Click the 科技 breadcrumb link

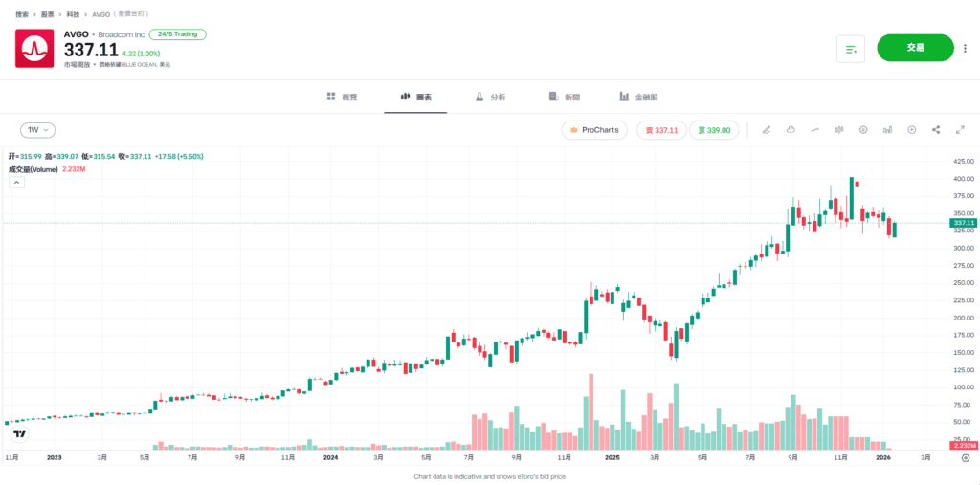(74, 15)
